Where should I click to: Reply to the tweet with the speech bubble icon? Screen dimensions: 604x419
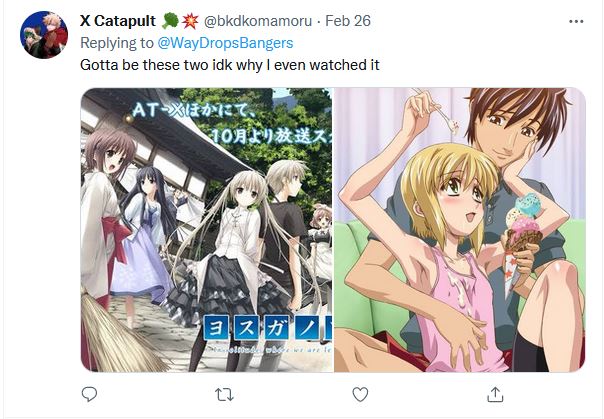(x=89, y=394)
